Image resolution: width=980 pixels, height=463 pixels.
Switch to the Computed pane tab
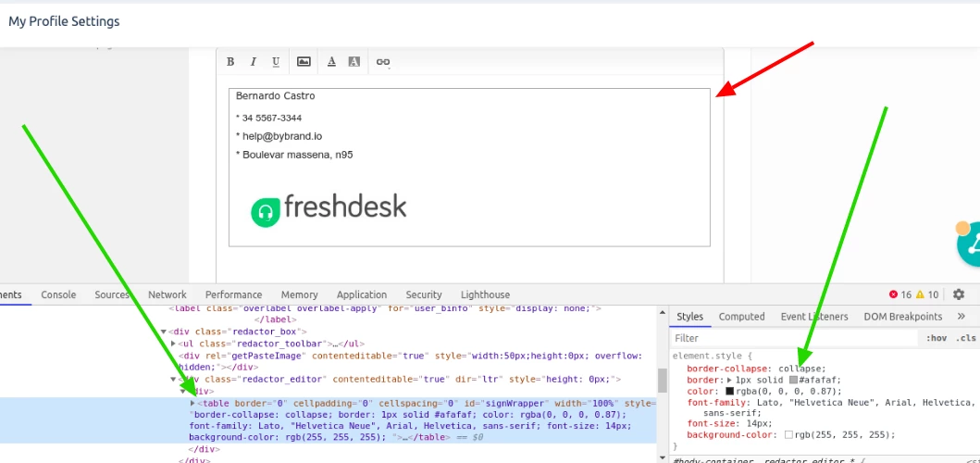[742, 317]
